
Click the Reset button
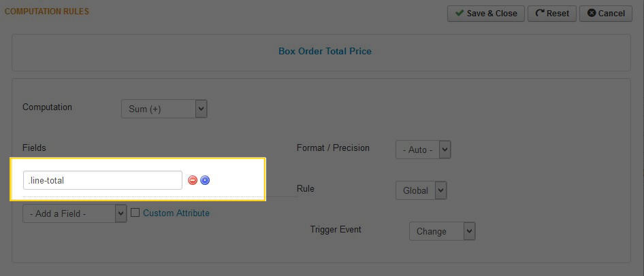pos(552,13)
